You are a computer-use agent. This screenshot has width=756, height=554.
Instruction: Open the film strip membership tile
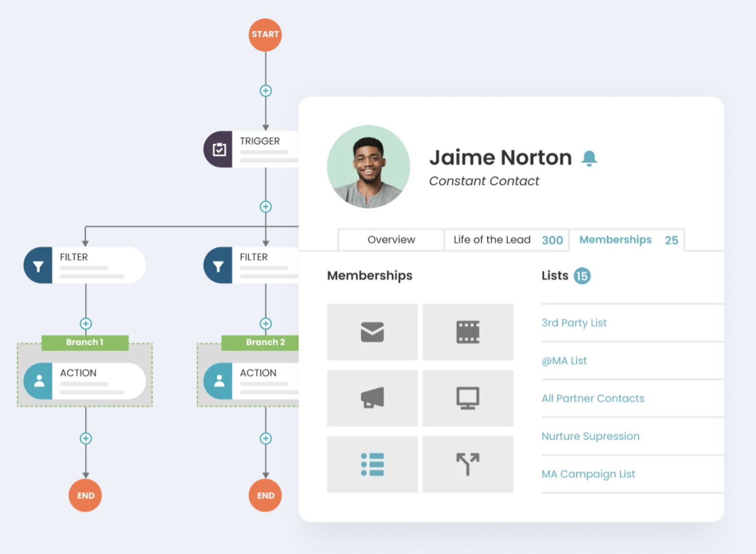pyautogui.click(x=468, y=332)
